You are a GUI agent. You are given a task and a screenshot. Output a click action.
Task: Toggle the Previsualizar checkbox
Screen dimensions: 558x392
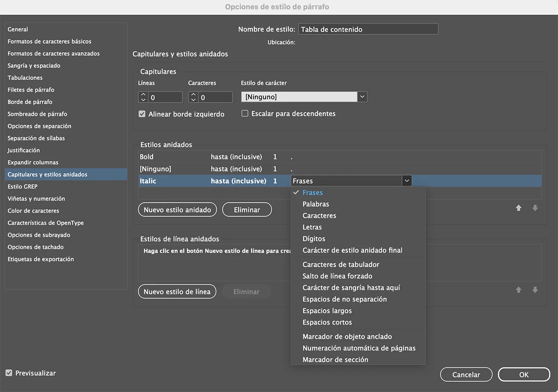click(9, 373)
